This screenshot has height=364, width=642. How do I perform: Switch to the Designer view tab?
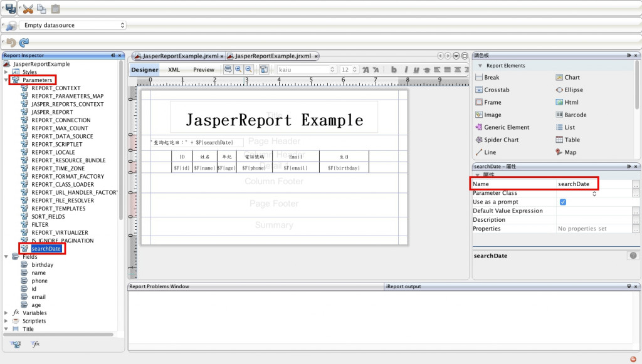145,70
